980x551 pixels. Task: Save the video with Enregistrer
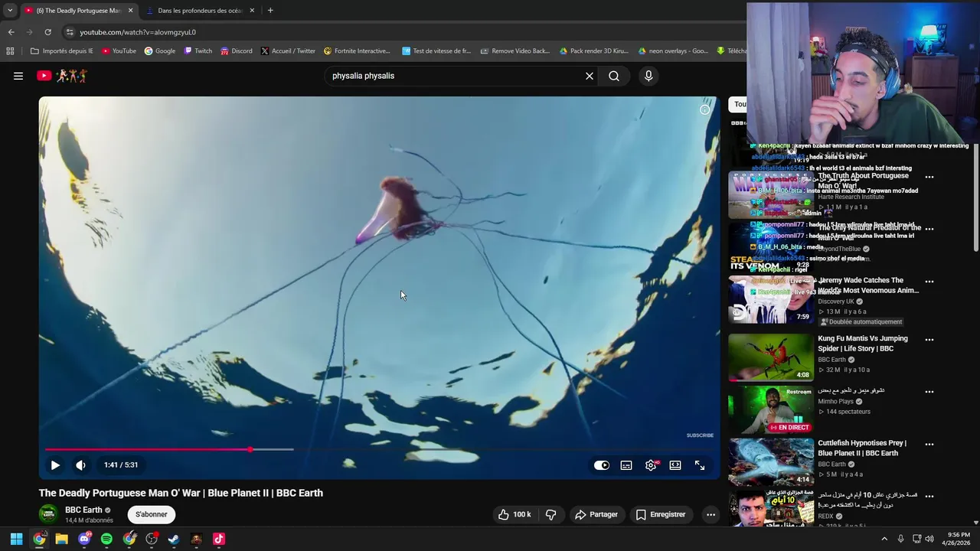coord(661,514)
